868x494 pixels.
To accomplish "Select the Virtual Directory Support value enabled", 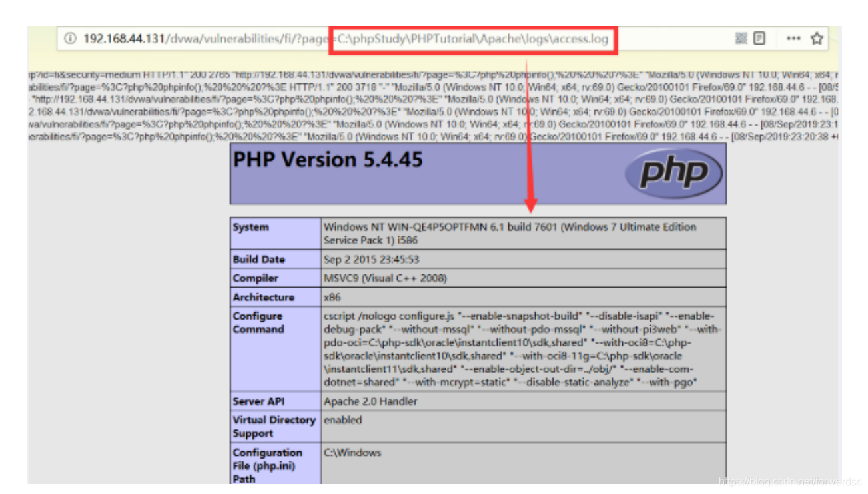I will coord(343,420).
